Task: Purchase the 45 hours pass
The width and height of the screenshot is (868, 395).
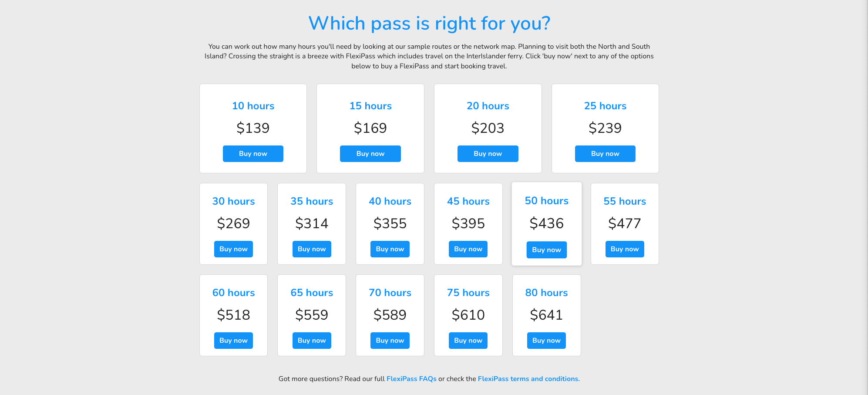Action: 468,249
